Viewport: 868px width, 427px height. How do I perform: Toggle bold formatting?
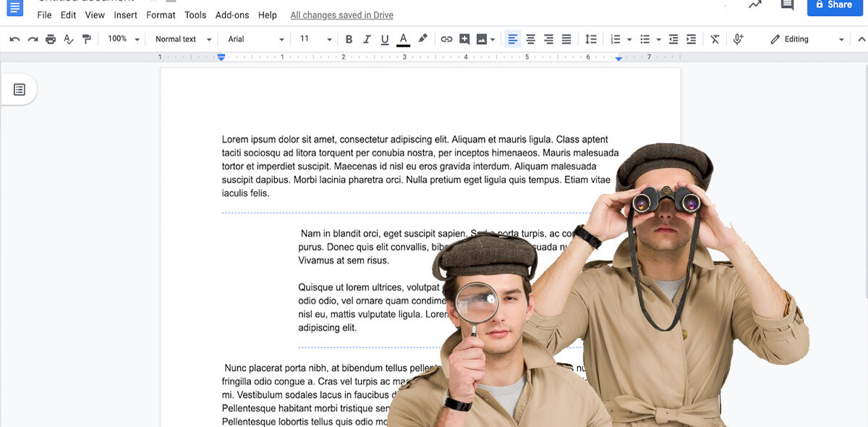click(x=349, y=39)
